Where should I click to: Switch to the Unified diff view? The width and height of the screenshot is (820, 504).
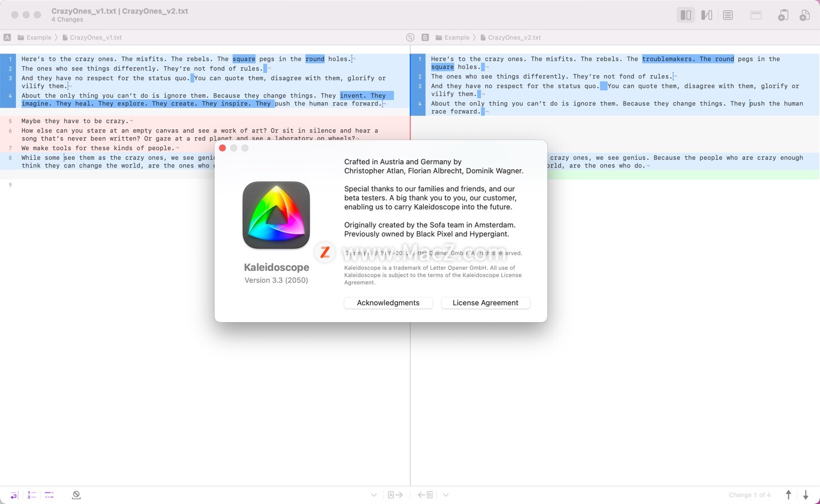[728, 15]
